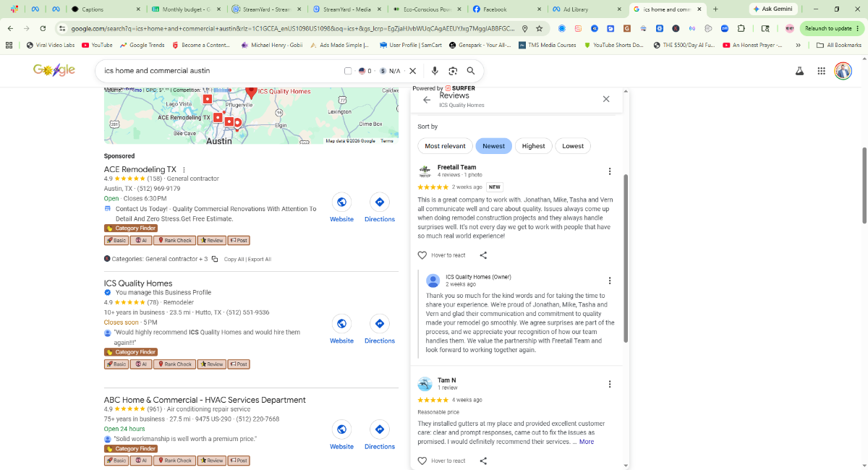Image resolution: width=868 pixels, height=470 pixels.
Task: Bookmark this page with the star icon
Action: [540, 28]
